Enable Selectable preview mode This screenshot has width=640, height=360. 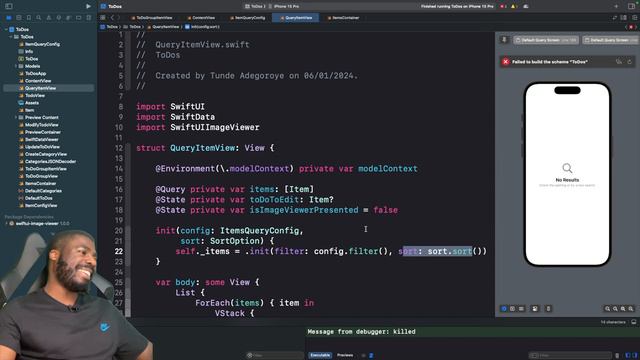click(513, 309)
